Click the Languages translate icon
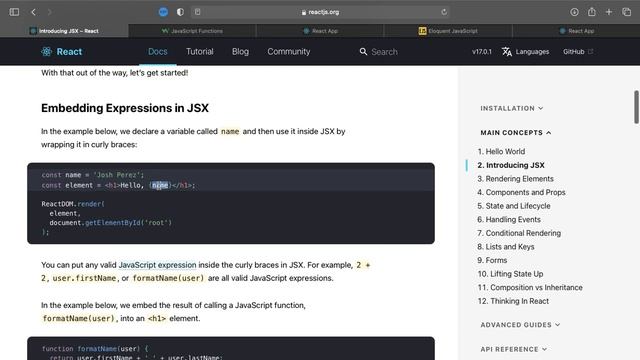 tap(507, 51)
